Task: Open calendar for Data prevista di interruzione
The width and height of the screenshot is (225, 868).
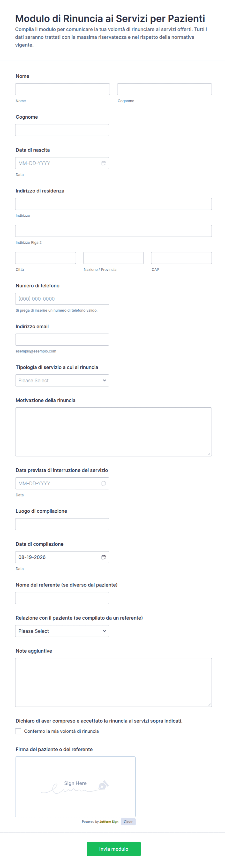Action: tap(103, 483)
